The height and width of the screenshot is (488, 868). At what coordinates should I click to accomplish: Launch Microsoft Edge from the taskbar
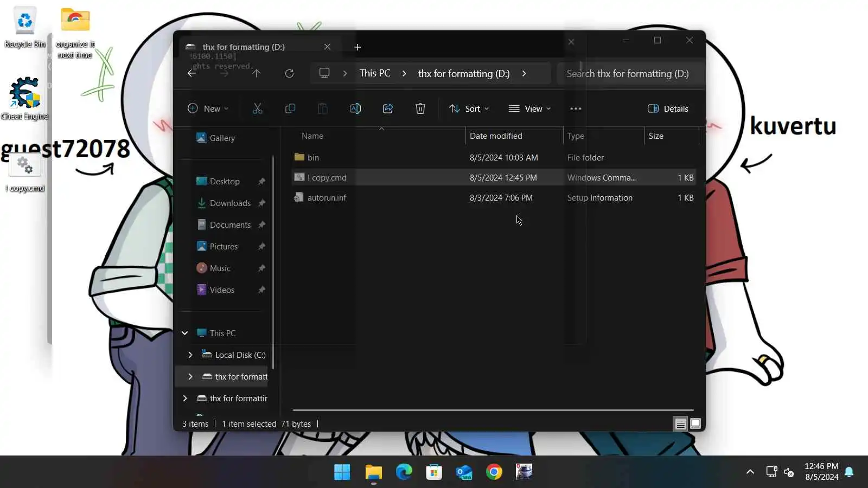click(x=404, y=472)
